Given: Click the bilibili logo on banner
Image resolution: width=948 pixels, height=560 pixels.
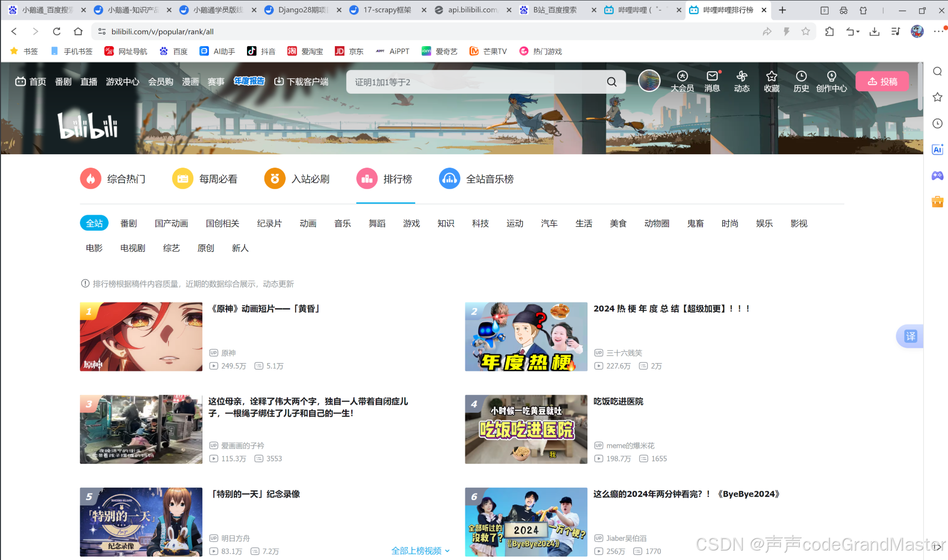Looking at the screenshot, I should click(x=88, y=125).
